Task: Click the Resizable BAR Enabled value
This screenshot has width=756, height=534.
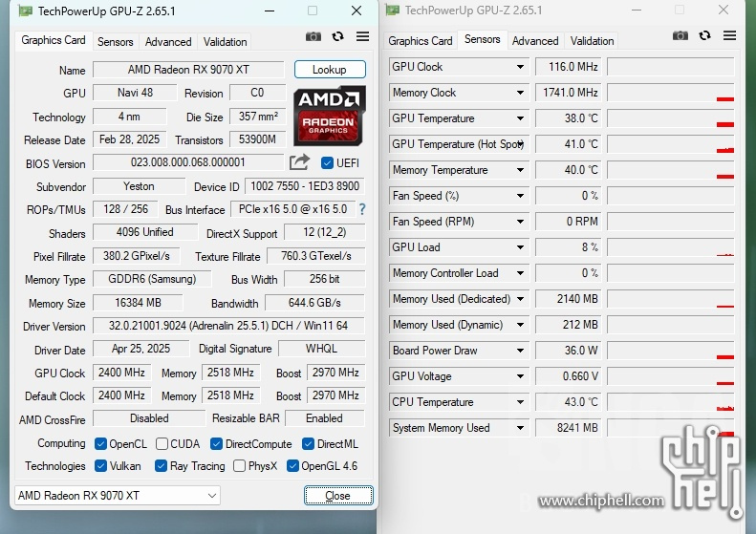Action: point(325,418)
